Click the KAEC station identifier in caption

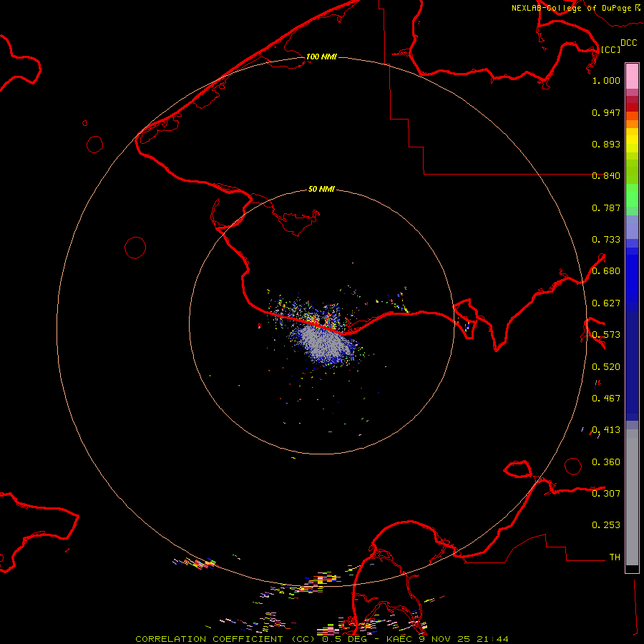click(x=399, y=639)
